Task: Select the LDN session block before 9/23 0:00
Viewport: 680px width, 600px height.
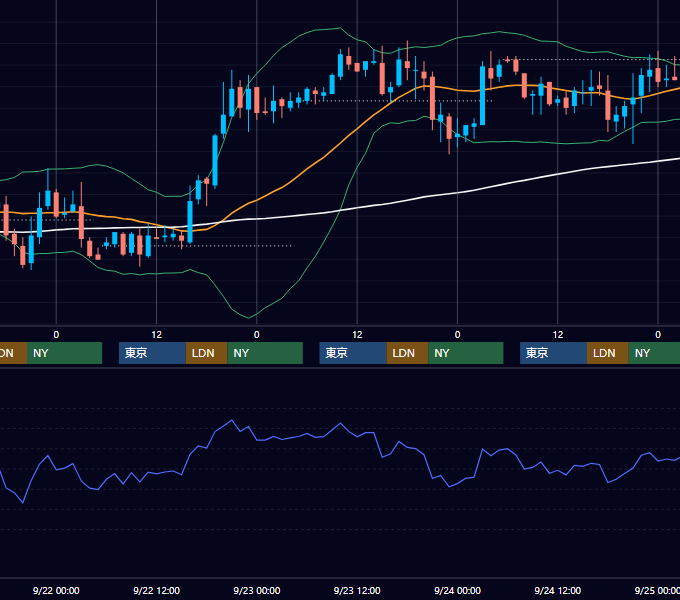Action: click(206, 353)
